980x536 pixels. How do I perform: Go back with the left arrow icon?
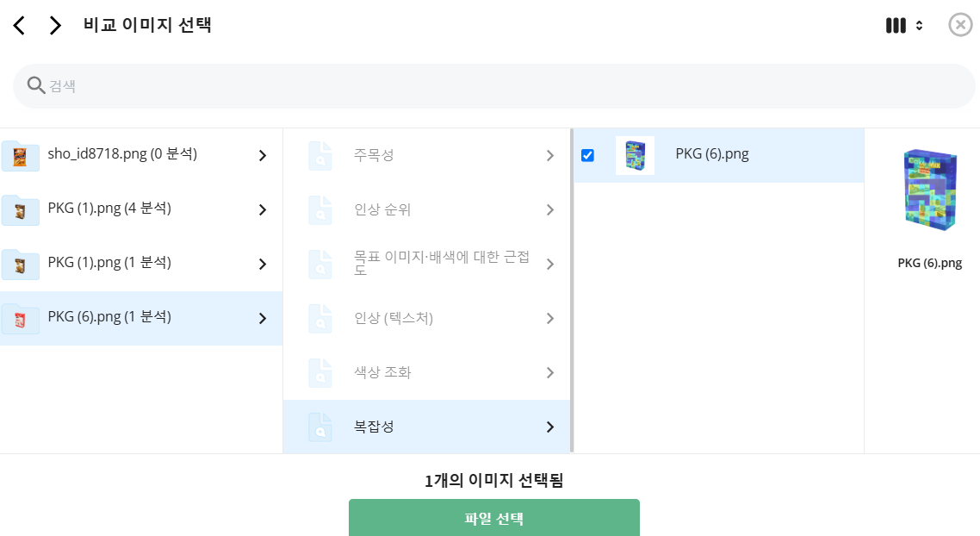[x=19, y=26]
